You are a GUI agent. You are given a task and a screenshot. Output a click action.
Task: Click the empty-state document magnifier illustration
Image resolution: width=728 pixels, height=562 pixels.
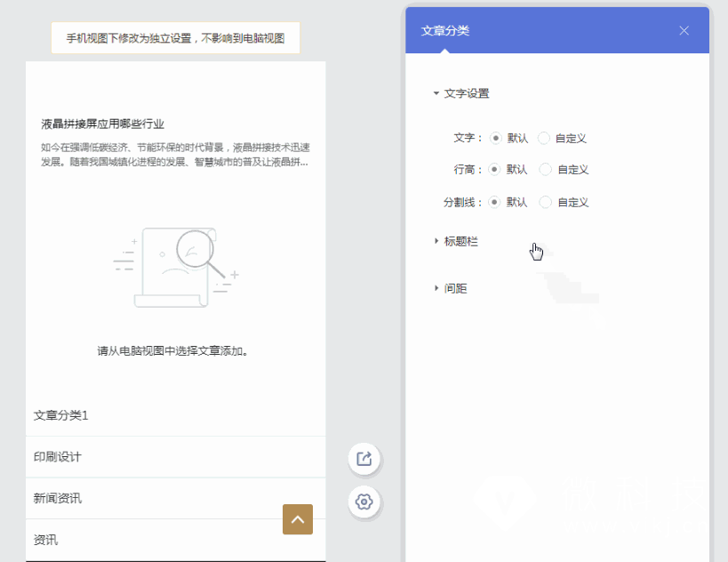176,268
